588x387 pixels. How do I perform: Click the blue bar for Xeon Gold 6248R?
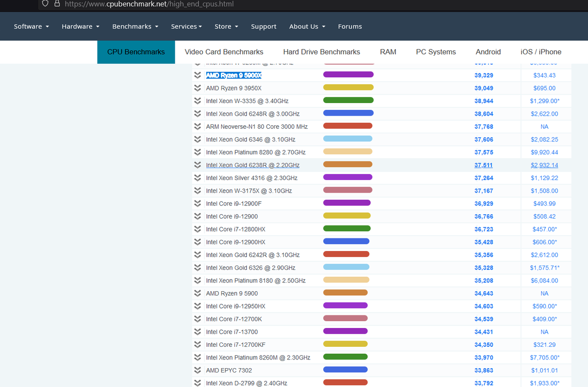point(348,113)
